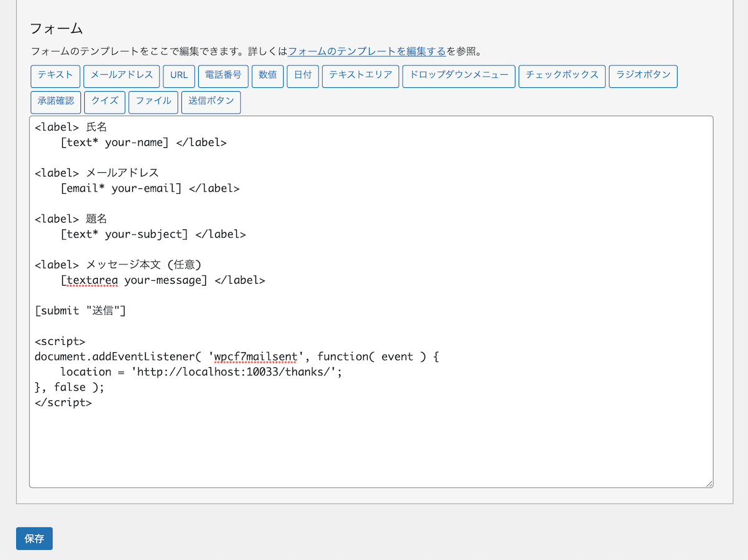Insert a ドロップダウンメニュー tag
Viewport: 748px width, 560px height.
(x=458, y=76)
